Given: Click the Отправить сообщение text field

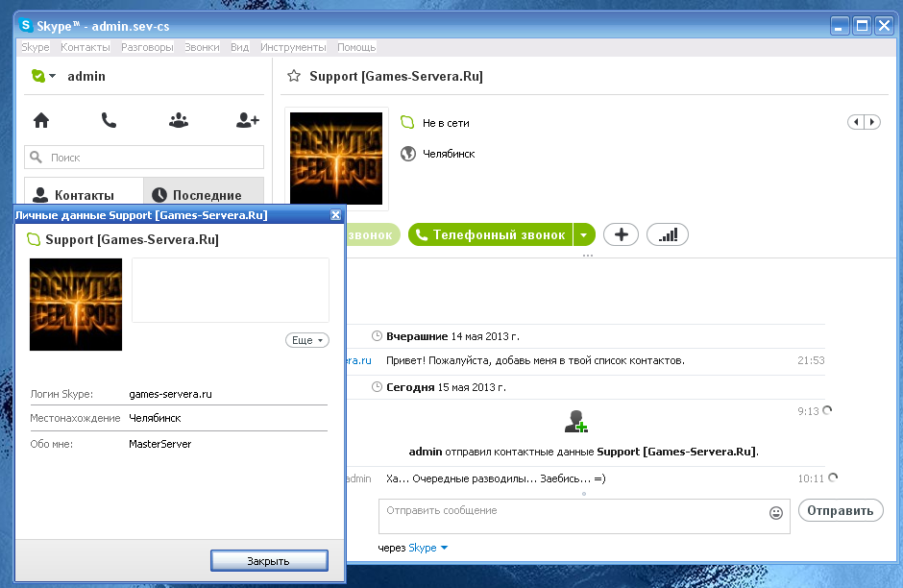Looking at the screenshot, I should click(x=584, y=516).
